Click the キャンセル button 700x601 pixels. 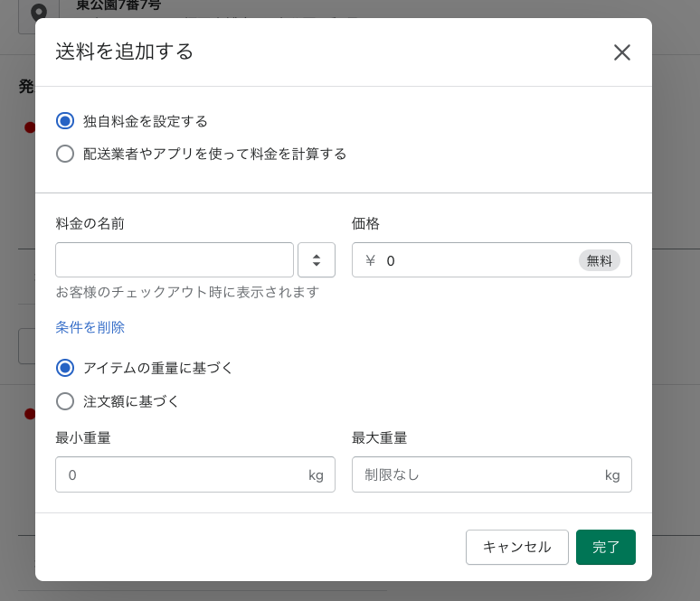[x=517, y=547]
